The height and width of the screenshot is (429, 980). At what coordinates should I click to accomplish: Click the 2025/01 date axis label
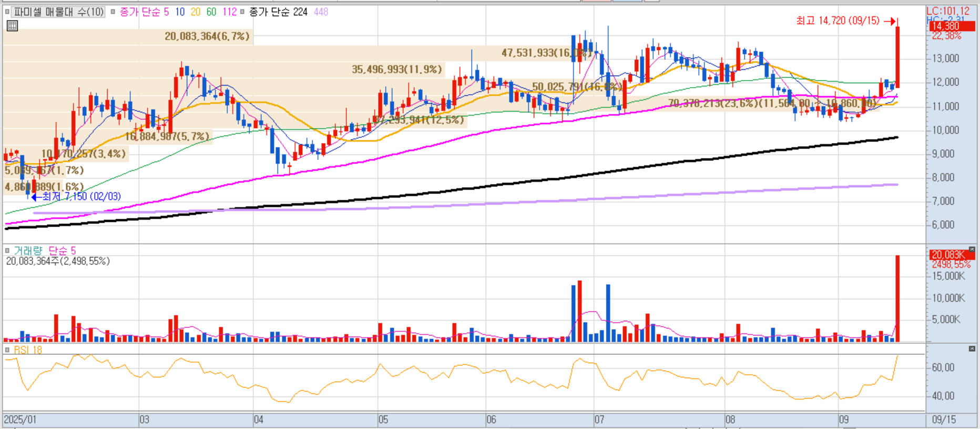20,420
